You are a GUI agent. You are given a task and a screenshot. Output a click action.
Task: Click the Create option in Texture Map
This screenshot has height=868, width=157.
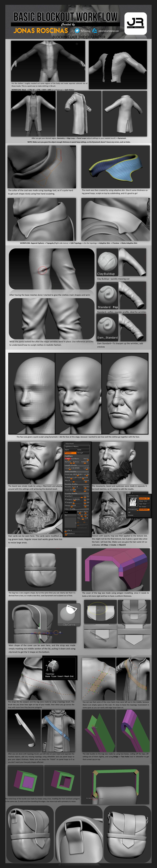click(131, 515)
